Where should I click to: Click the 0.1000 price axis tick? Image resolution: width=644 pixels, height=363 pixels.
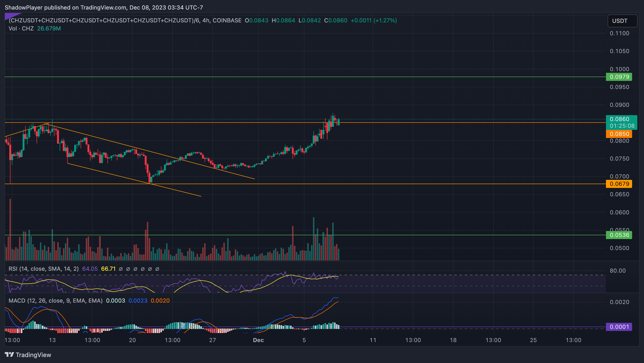coord(620,69)
